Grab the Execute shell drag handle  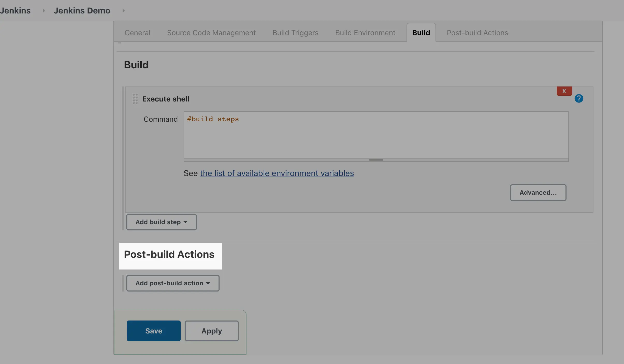tap(135, 99)
